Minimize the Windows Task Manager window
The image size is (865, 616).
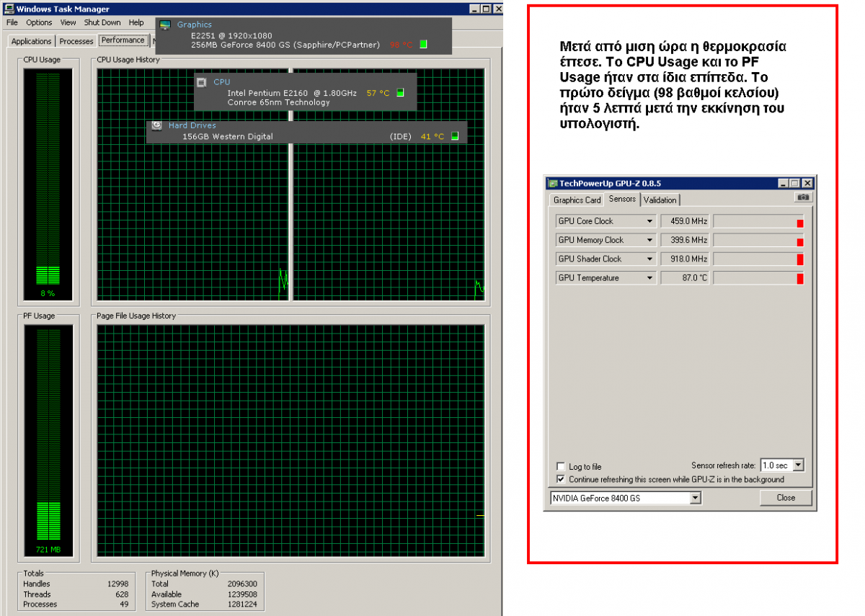tap(474, 9)
